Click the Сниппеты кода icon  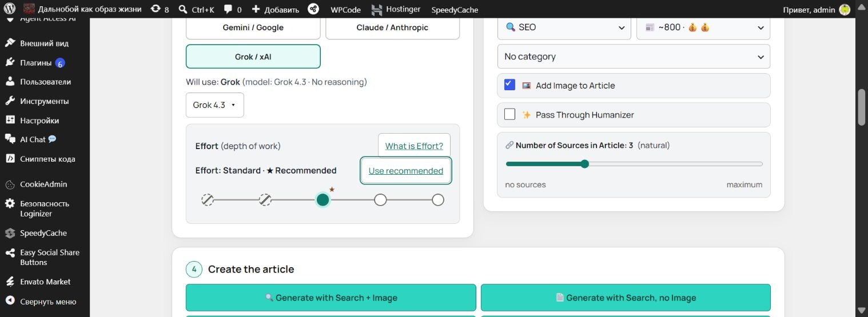point(10,159)
